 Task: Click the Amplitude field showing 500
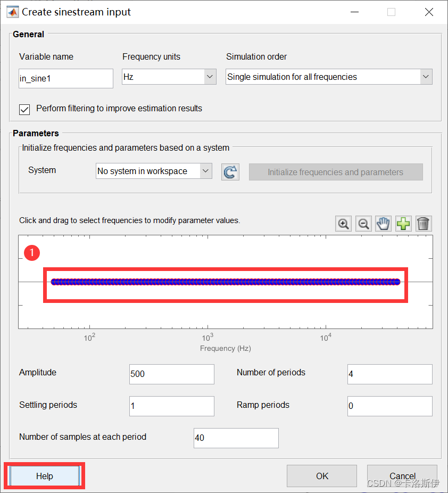172,374
